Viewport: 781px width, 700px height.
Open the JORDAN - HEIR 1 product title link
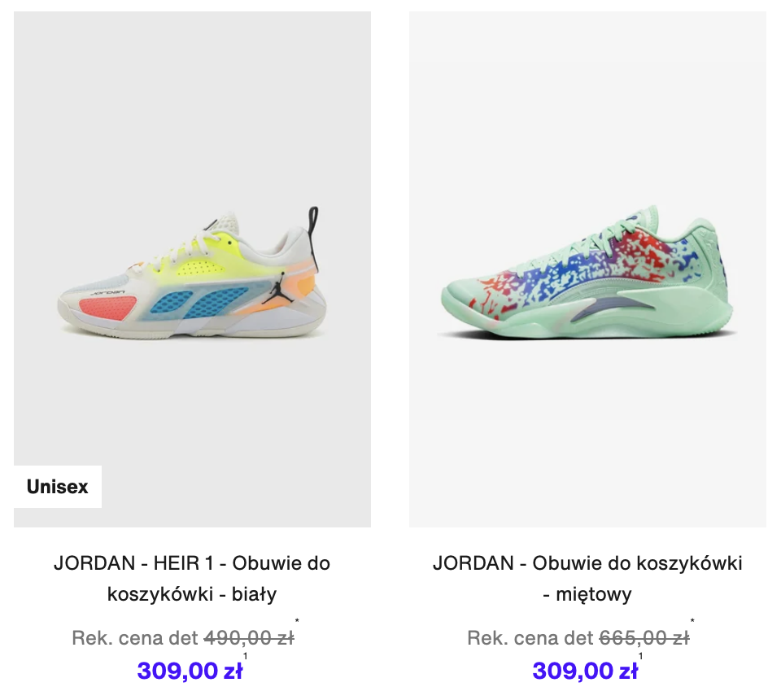click(x=192, y=579)
